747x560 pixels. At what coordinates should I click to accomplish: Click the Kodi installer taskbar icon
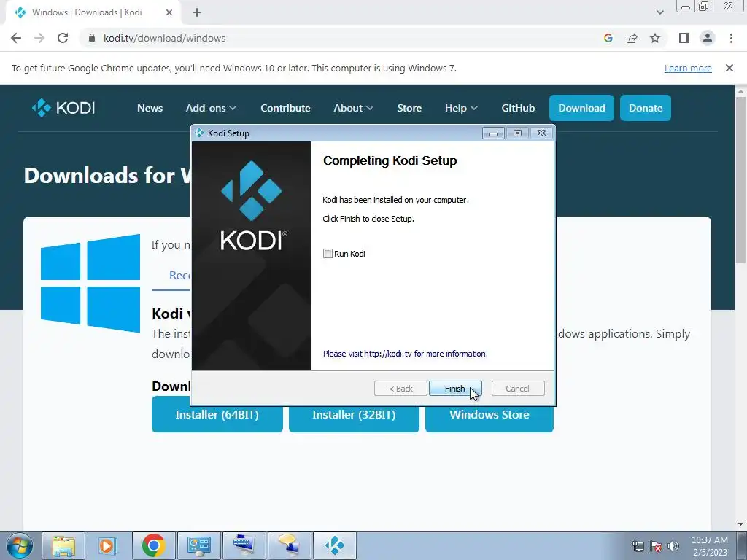point(334,545)
